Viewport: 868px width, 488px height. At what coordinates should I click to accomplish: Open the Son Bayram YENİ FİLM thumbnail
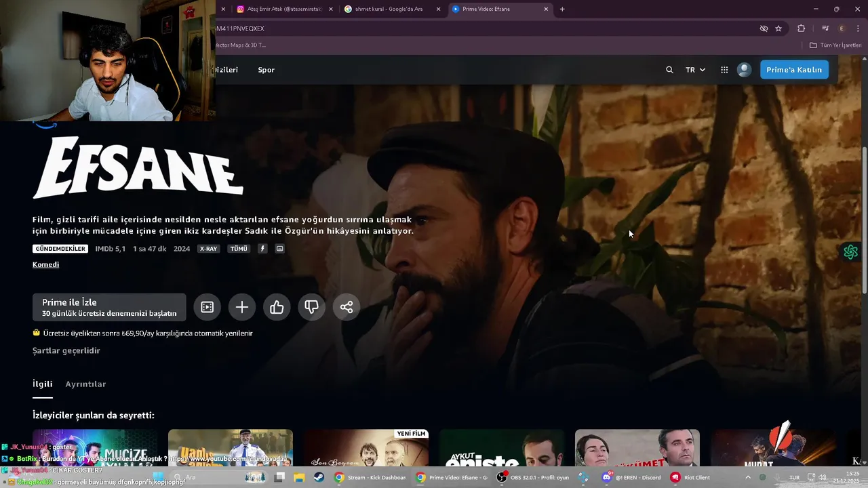click(366, 448)
